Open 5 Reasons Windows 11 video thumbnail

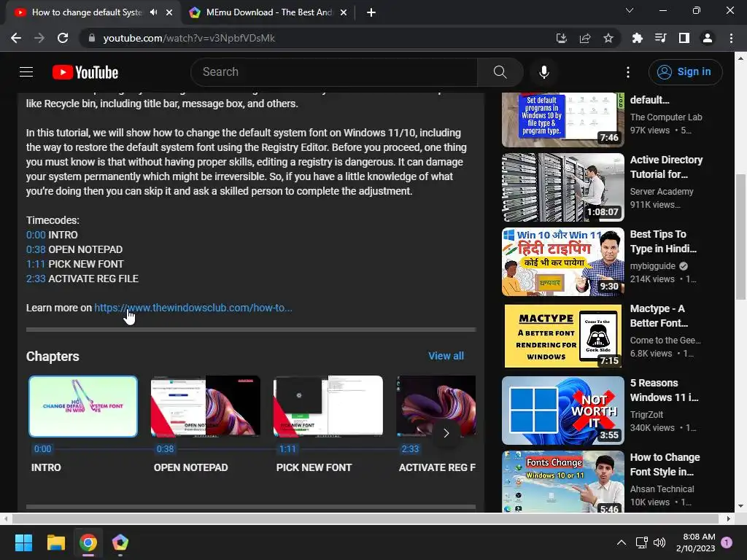pyautogui.click(x=563, y=411)
